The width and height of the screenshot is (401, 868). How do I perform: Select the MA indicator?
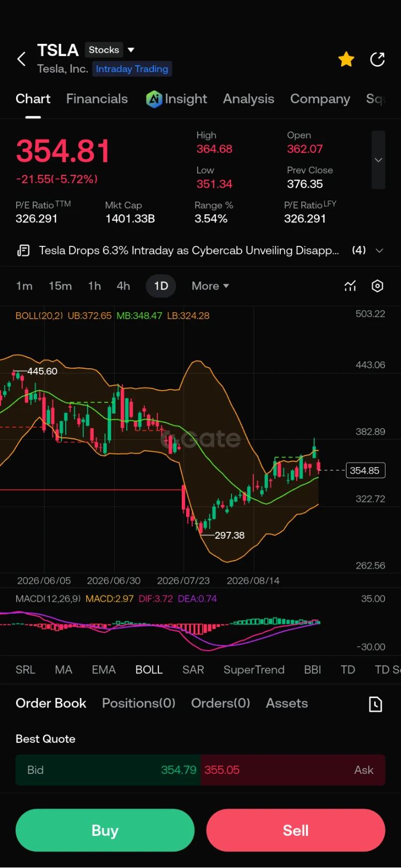point(63,670)
